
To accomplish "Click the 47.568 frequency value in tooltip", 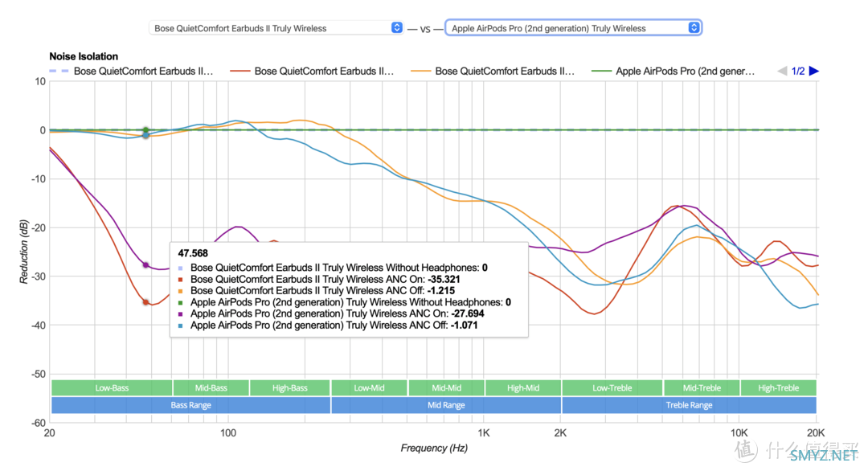I will [193, 253].
